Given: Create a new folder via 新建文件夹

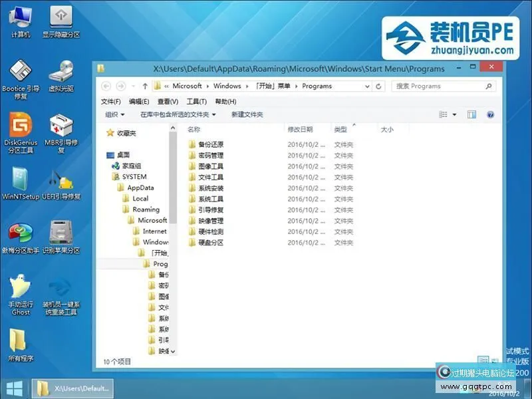Looking at the screenshot, I should pos(246,114).
